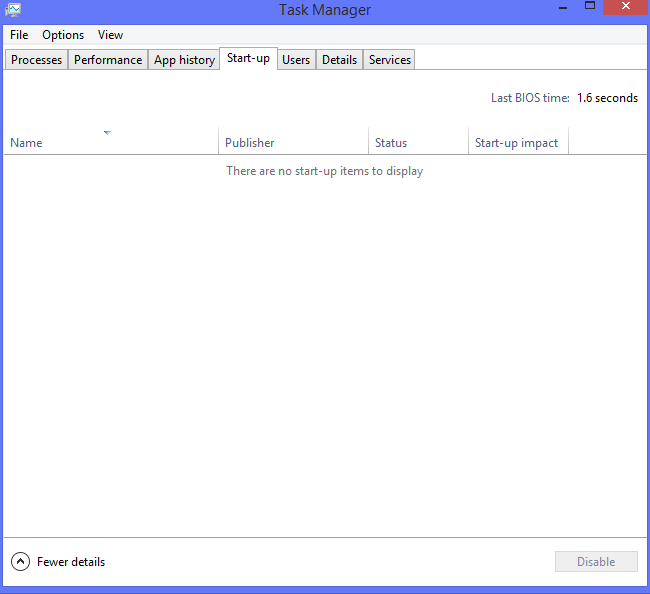Open the File menu

[19, 35]
